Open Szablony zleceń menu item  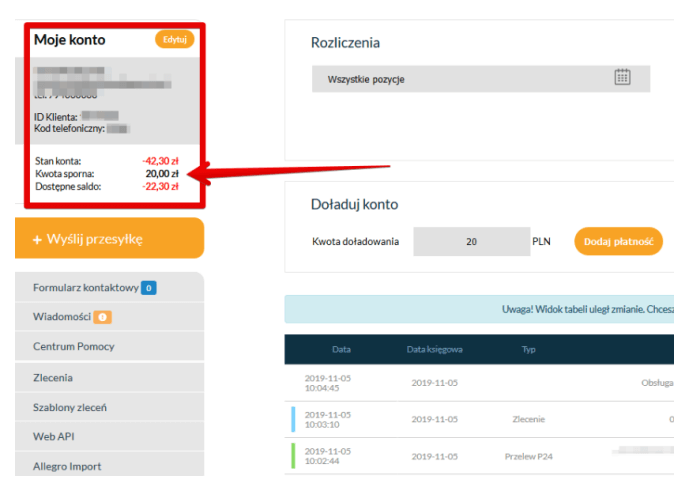tap(70, 407)
